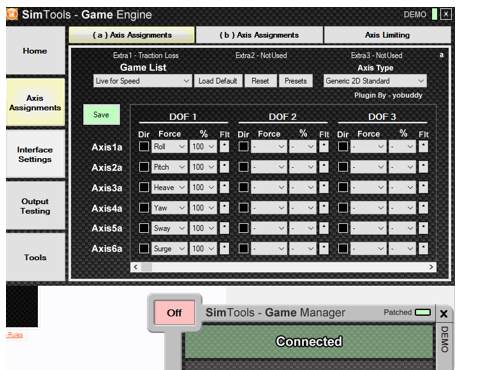The height and width of the screenshot is (370, 480).
Task: Check Dir box for Axis4a DOF 1
Action: [x=144, y=208]
